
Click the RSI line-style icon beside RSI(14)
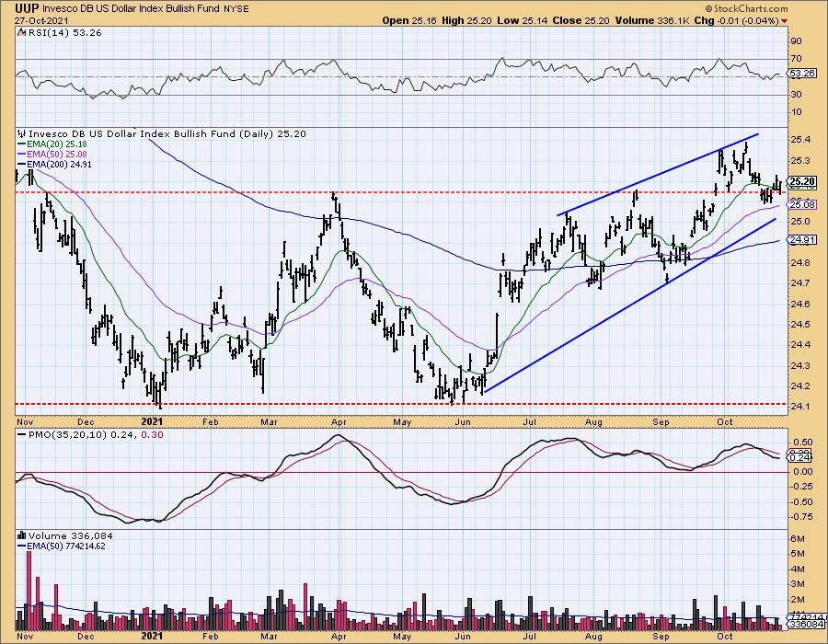coord(21,33)
